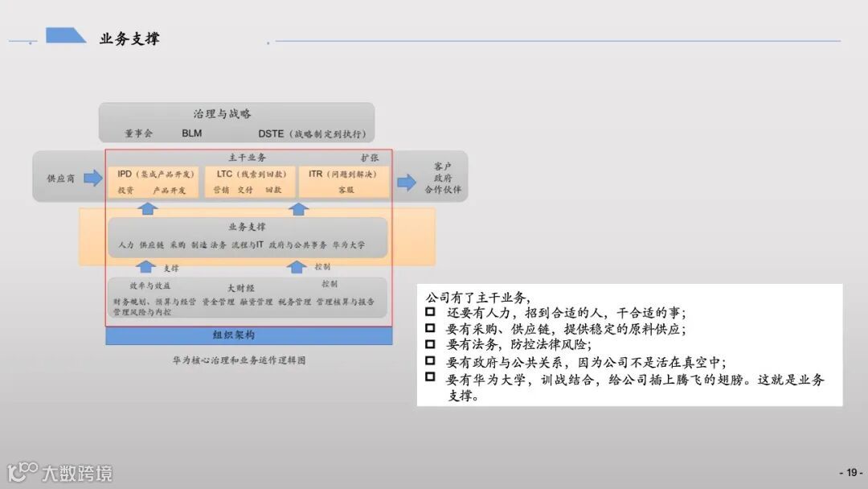Select the 融资管理 label

click(256, 302)
